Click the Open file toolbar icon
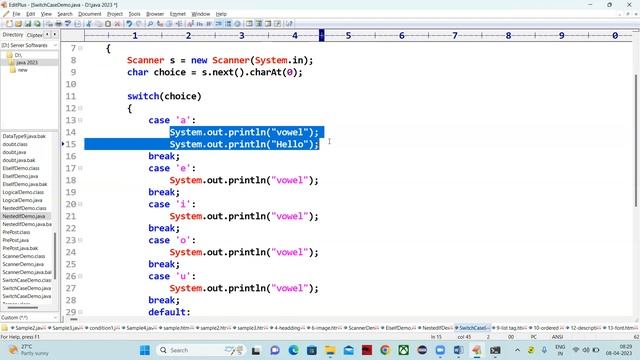The height and width of the screenshot is (360, 640). pos(18,24)
